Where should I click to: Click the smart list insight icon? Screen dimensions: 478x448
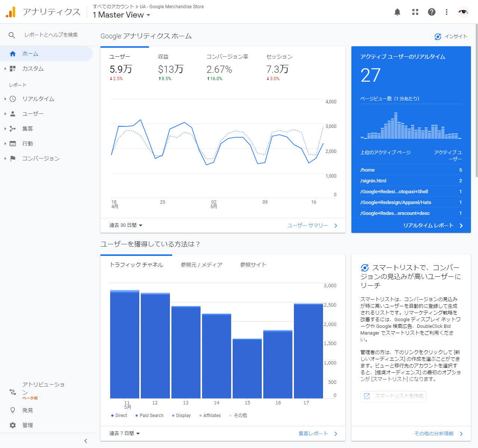[365, 268]
